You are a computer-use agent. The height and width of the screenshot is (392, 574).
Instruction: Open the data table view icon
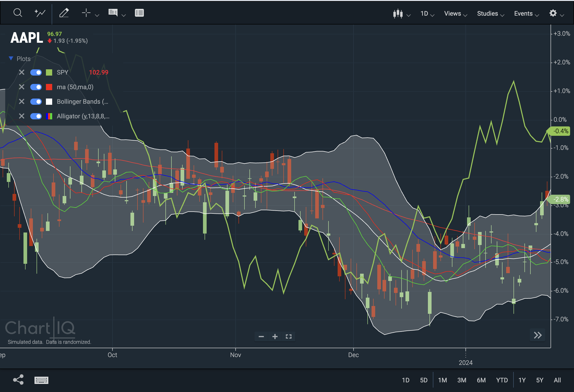click(x=139, y=13)
